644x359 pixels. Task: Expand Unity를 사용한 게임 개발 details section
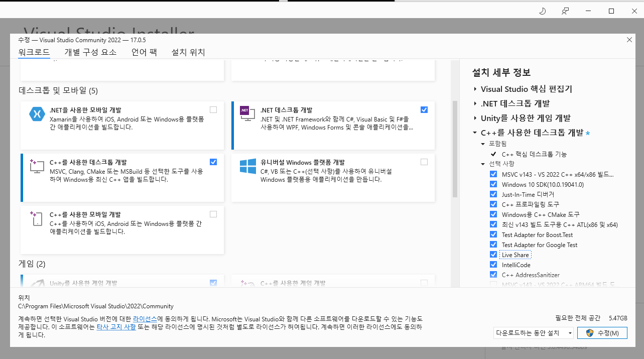coord(475,118)
